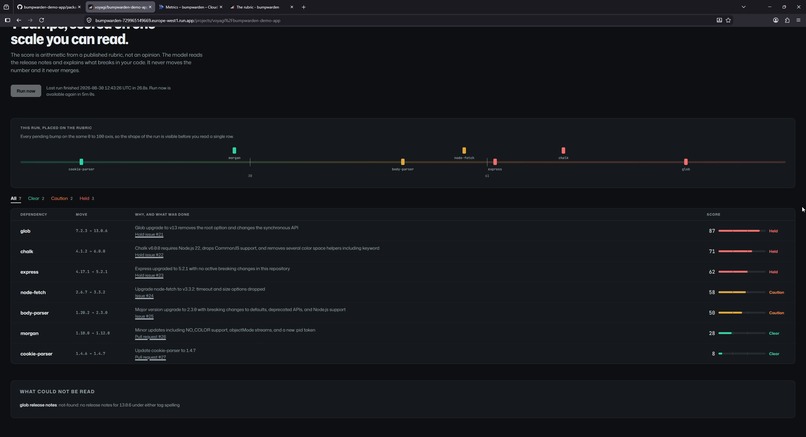806x437 pixels.
Task: Click the express dependency name
Action: tap(29, 272)
